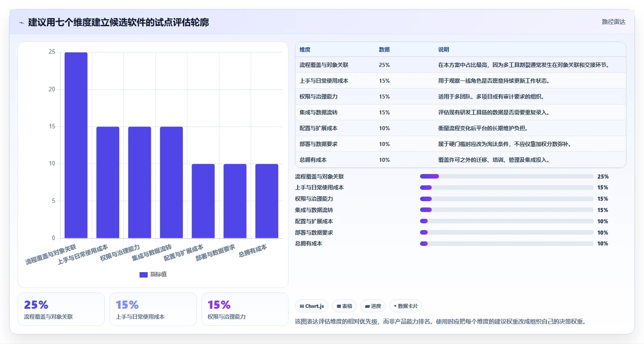This screenshot has width=644, height=344.
Task: Click the 集成与数据流转 progress bar
Action: tap(507, 210)
